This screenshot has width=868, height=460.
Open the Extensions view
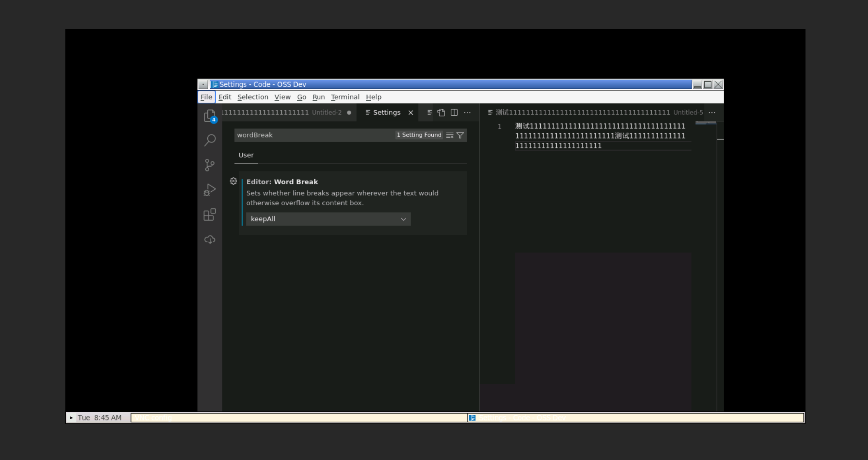tap(210, 214)
